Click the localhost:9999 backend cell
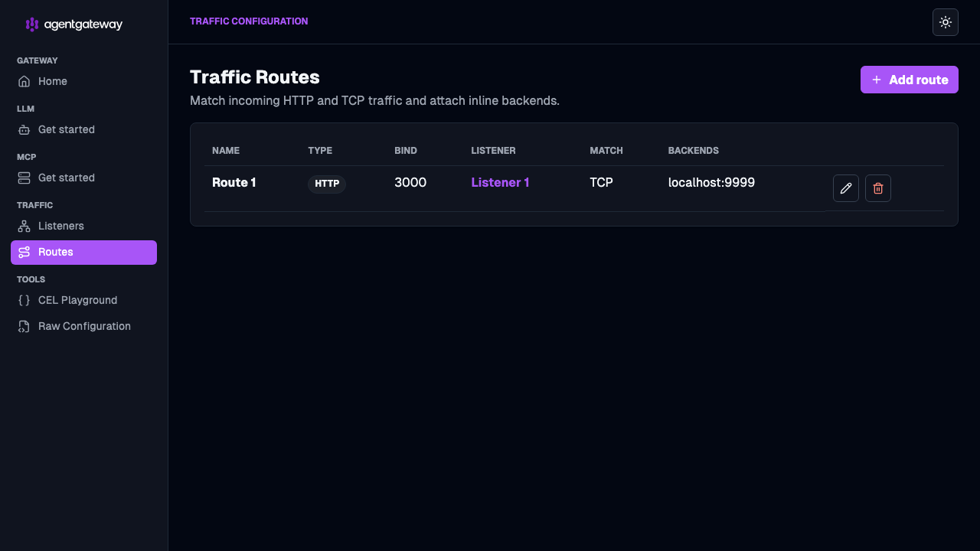The height and width of the screenshot is (551, 980). [711, 182]
